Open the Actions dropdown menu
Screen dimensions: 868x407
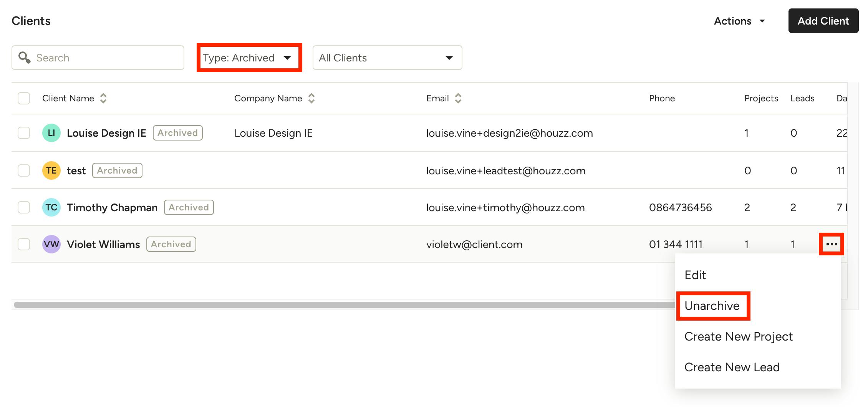coord(739,21)
